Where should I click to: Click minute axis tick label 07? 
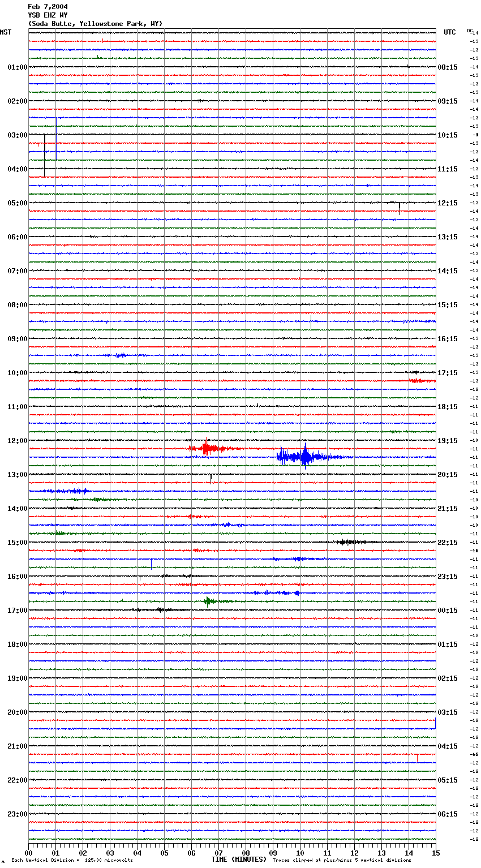218,853
